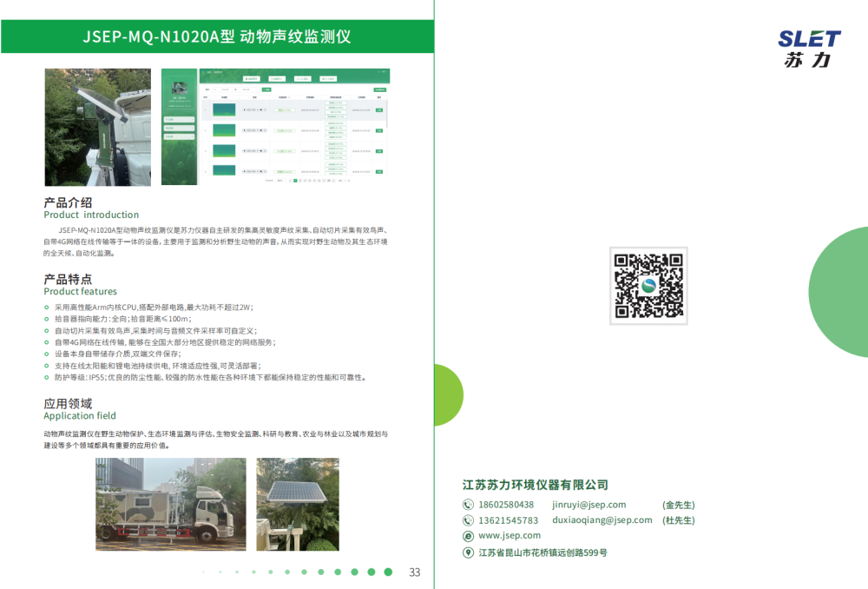Click the SLET 苏力 company logo
The width and height of the screenshot is (868, 589).
[x=809, y=49]
